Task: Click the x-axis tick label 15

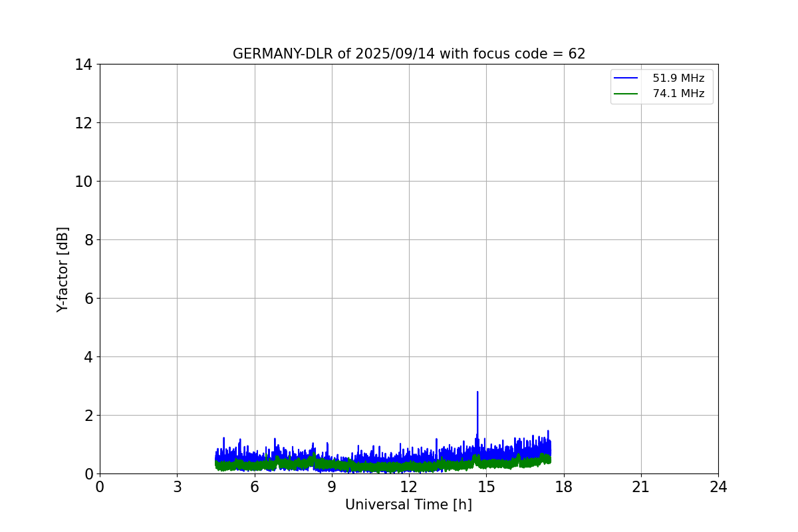Action: pyautogui.click(x=486, y=487)
